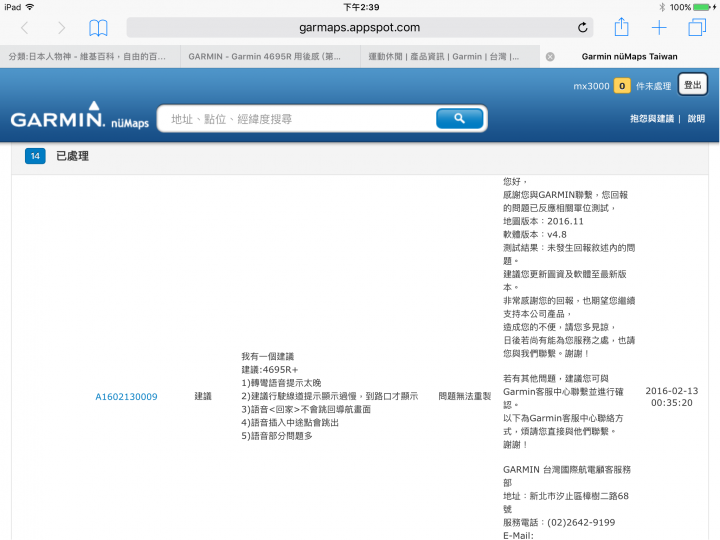Go forward with Safari forward arrow
This screenshot has width=720, height=540.
click(61, 28)
